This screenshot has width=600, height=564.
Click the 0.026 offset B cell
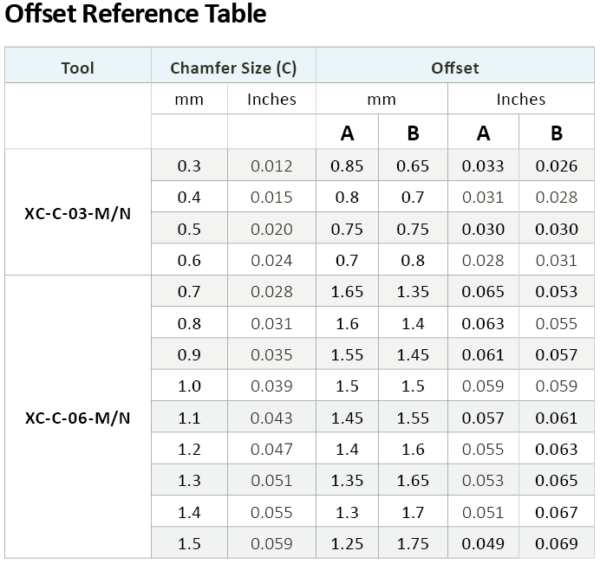[x=556, y=166]
